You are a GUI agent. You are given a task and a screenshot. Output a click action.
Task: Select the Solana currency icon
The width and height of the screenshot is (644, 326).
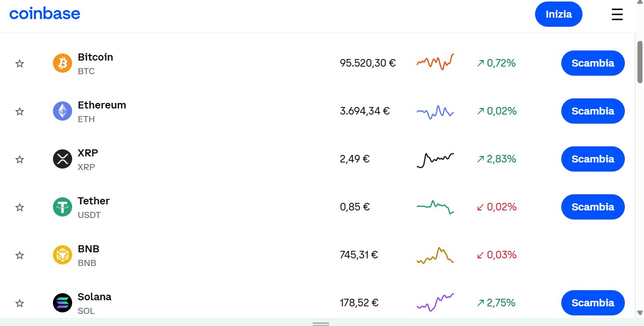[x=62, y=302]
